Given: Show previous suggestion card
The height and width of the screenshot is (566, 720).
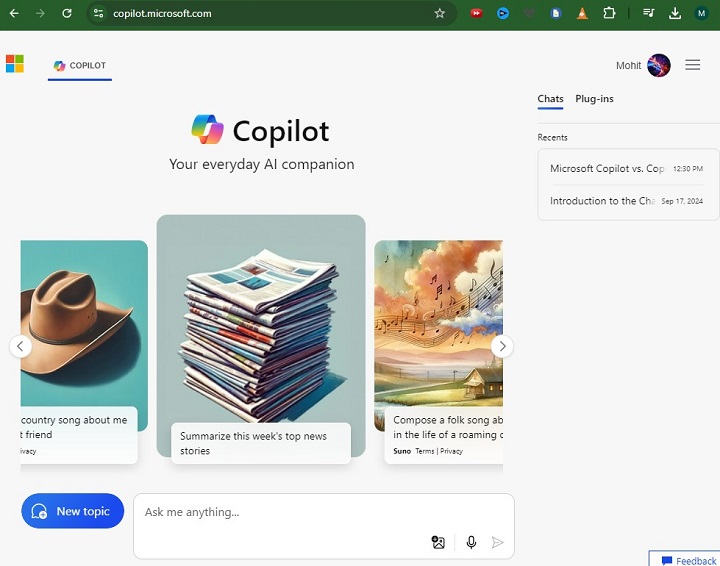Looking at the screenshot, I should pyautogui.click(x=20, y=346).
